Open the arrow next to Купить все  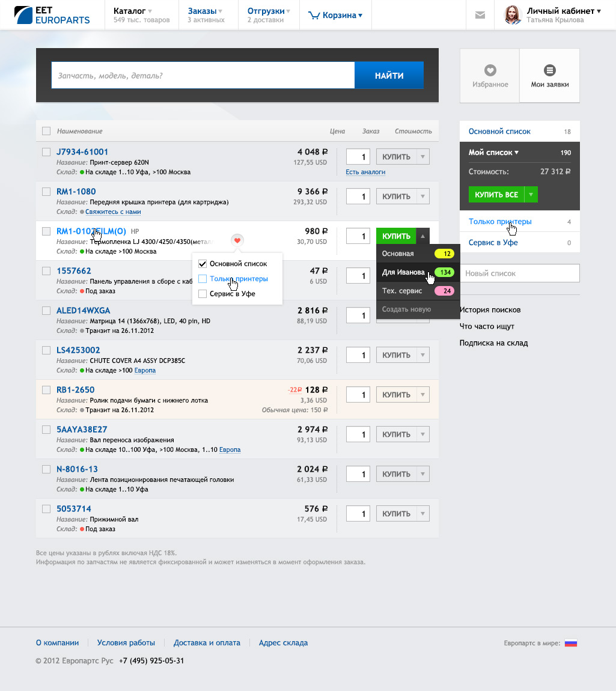(531, 195)
